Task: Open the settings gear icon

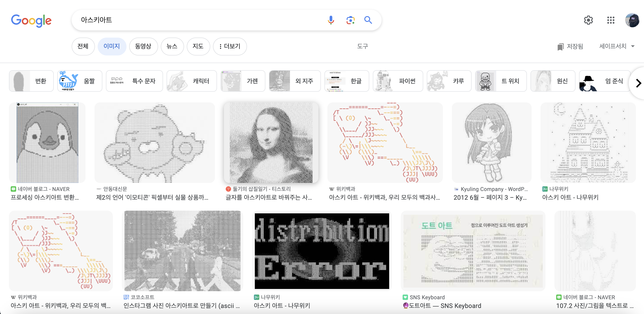Action: [588, 20]
